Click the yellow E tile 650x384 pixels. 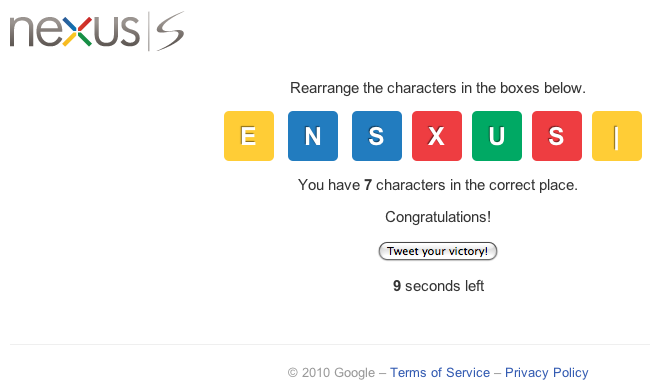point(249,136)
